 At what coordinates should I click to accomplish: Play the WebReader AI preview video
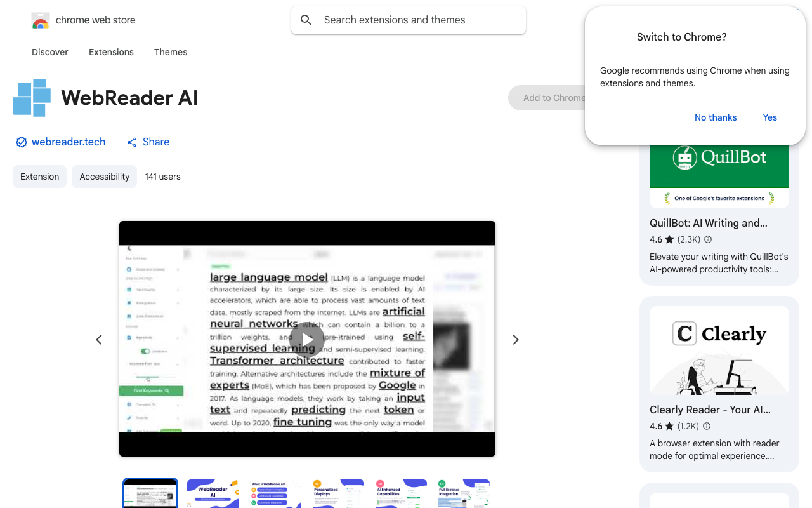click(x=307, y=340)
